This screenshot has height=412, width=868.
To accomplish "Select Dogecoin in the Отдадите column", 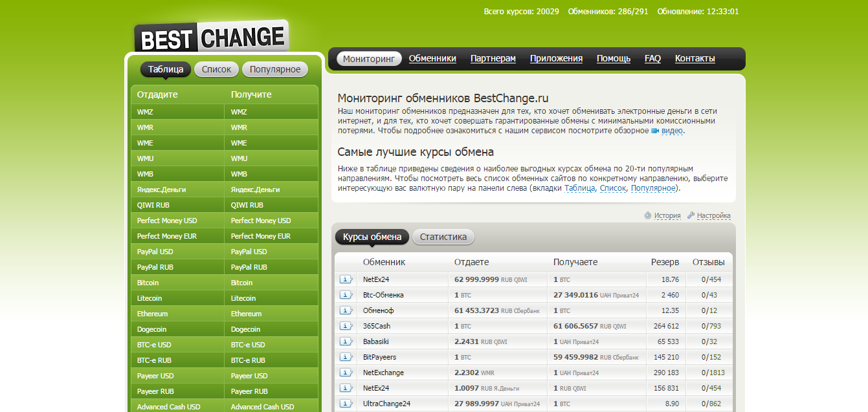I will [x=177, y=329].
